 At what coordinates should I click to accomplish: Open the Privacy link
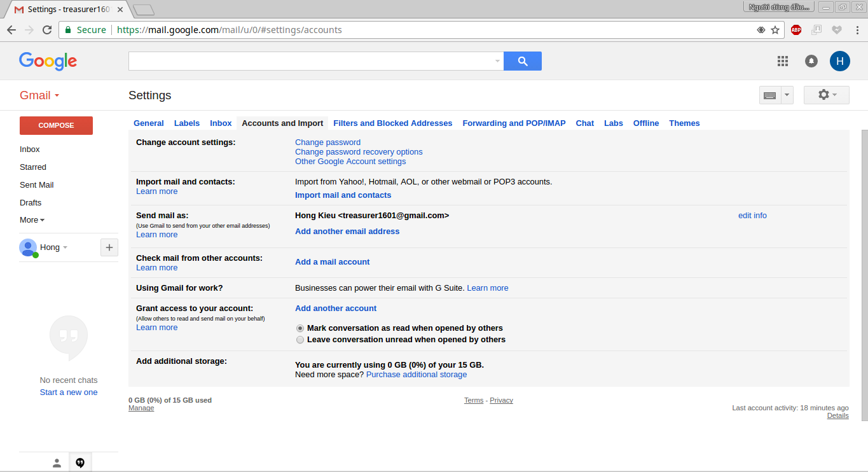tap(501, 400)
